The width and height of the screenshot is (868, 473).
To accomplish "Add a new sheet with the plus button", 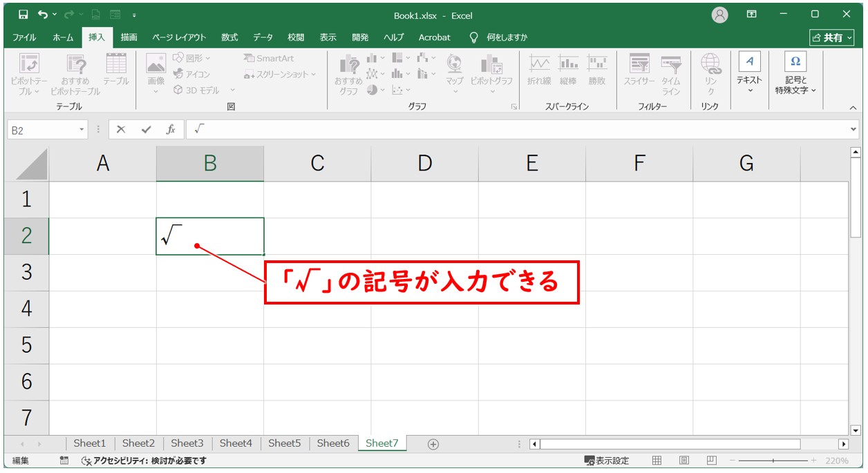I will click(433, 444).
